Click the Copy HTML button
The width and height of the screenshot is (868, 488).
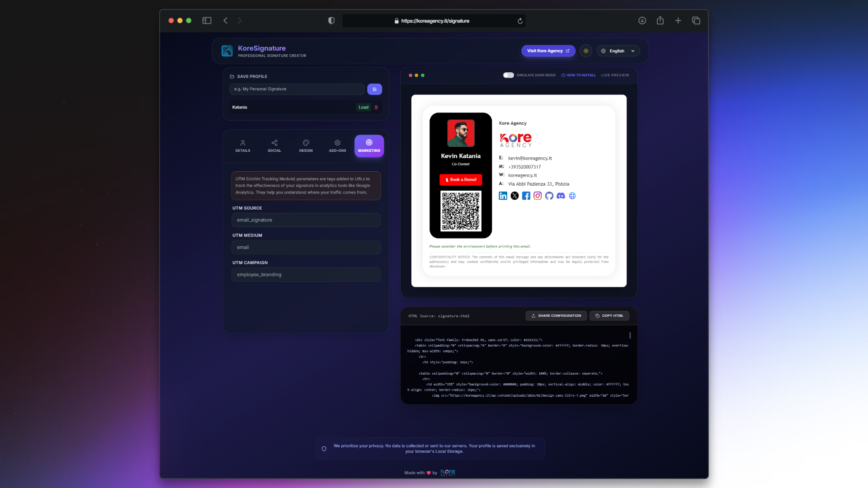pyautogui.click(x=609, y=316)
